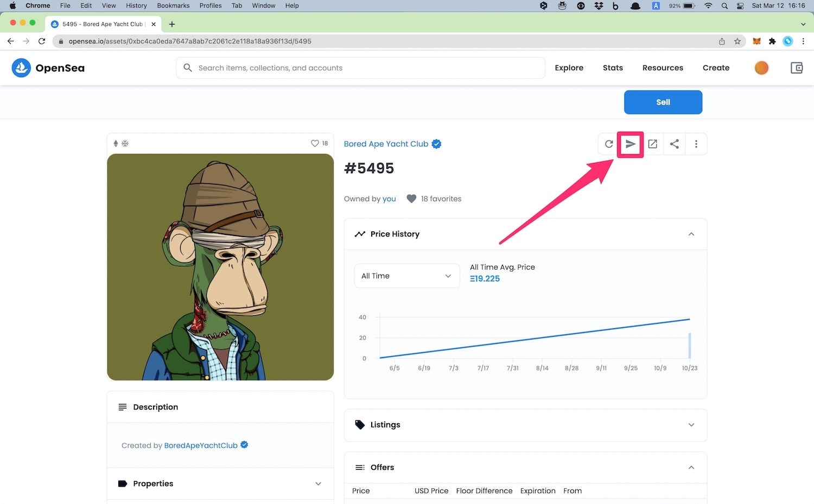Click the OpenSea logo
Image resolution: width=814 pixels, height=504 pixels.
click(x=48, y=68)
